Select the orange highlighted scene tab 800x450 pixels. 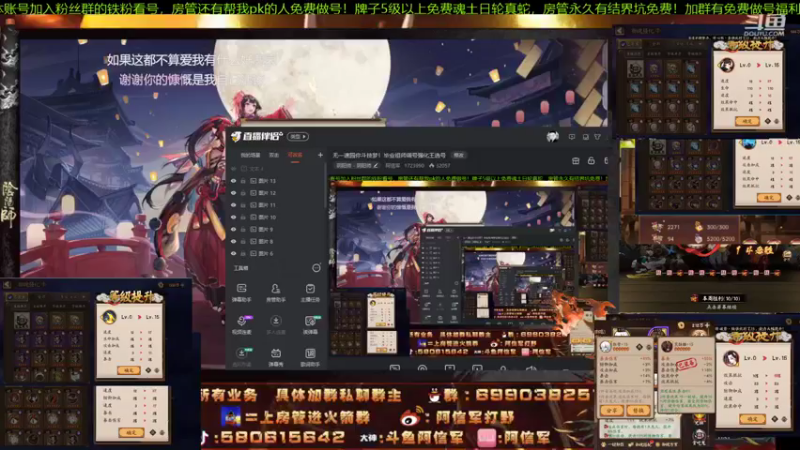click(295, 155)
